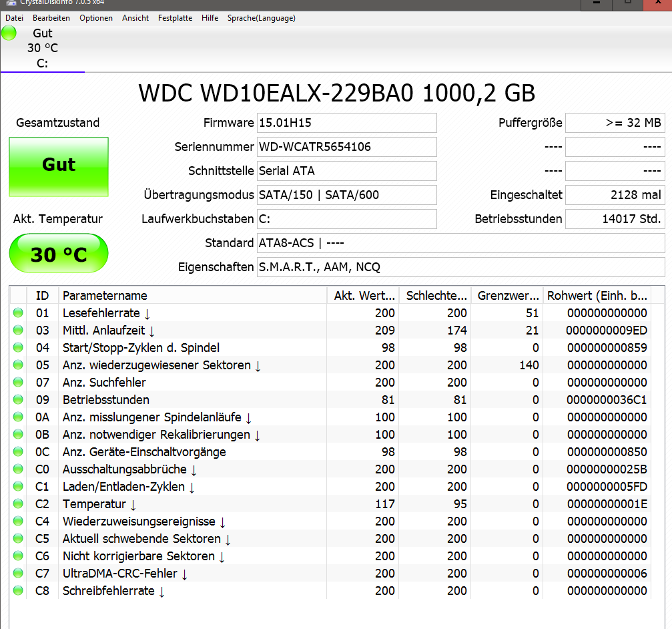Click the Firmware field 15.01H15
This screenshot has height=629, width=672.
point(347,123)
